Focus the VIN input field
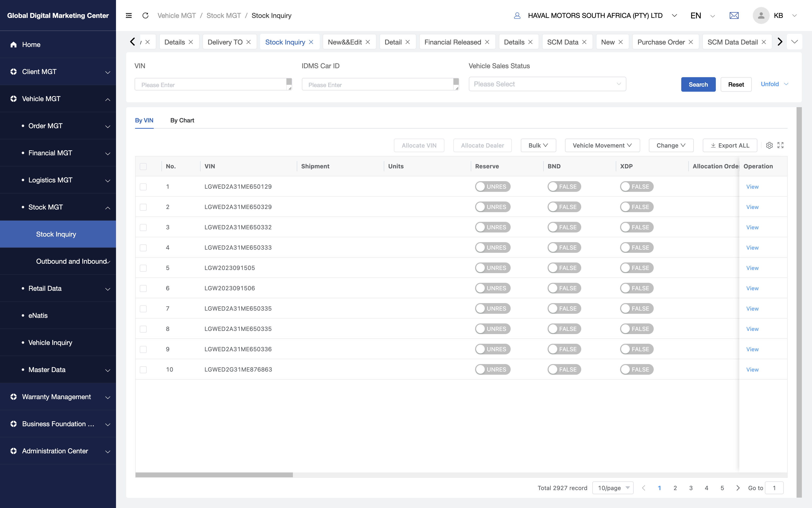 pos(213,84)
